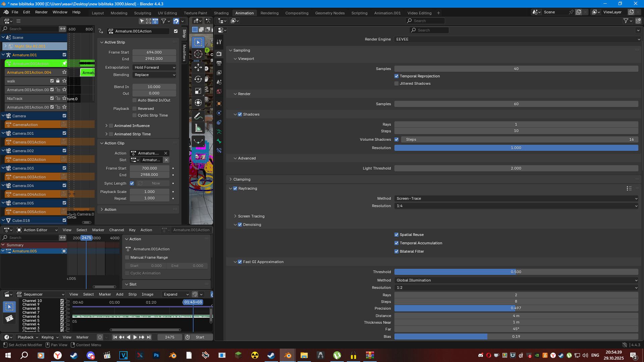644x362 pixels.
Task: Select the Measure tool
Action: [198, 128]
